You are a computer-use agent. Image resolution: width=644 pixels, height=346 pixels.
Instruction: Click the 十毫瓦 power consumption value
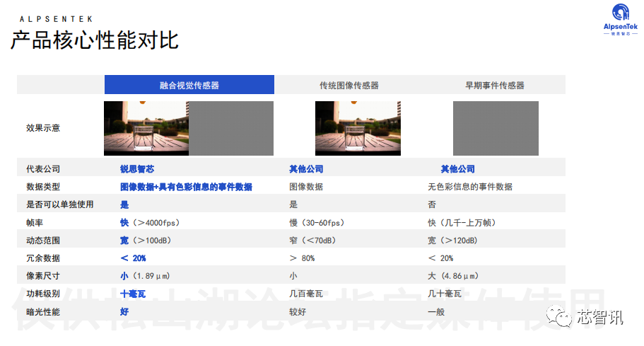click(x=133, y=294)
